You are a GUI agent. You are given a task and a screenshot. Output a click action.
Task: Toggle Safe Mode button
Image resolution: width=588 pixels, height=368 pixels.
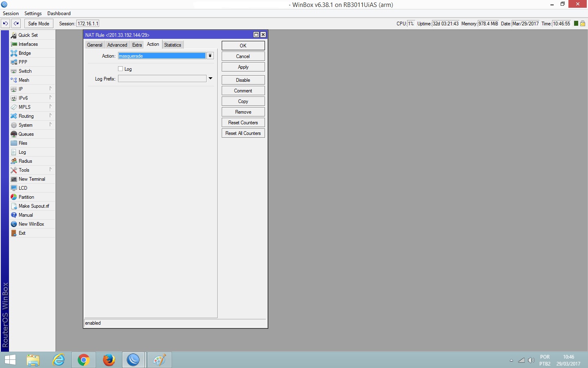coord(39,24)
